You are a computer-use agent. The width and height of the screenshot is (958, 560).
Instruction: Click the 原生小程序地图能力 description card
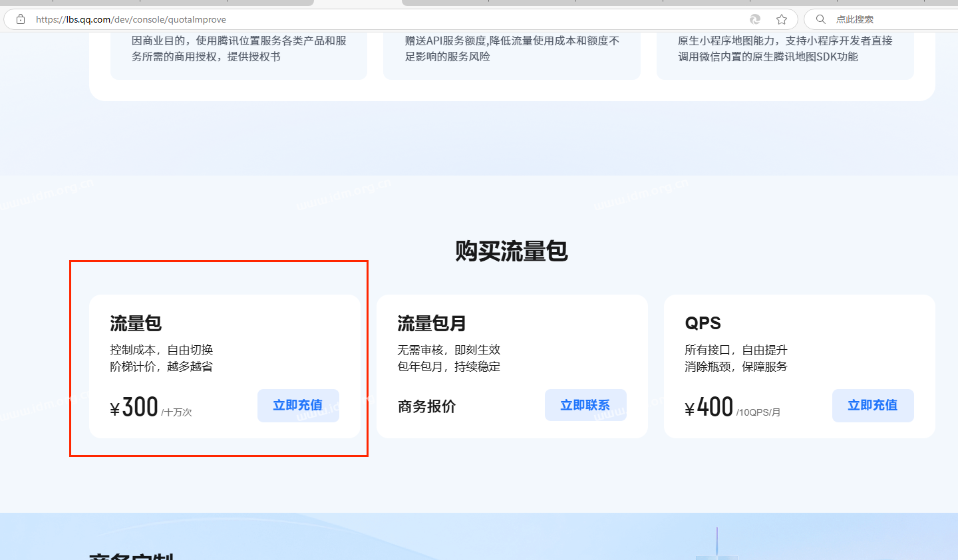tap(785, 56)
